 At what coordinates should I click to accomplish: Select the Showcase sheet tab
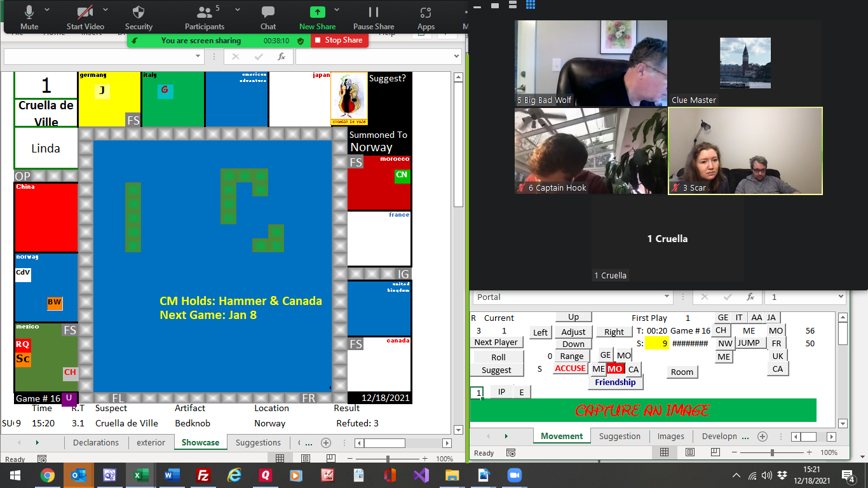(200, 443)
